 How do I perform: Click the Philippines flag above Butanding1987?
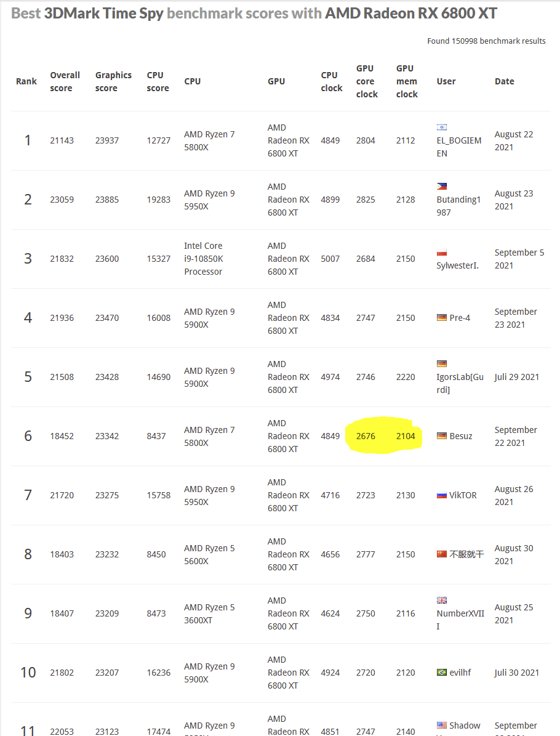[x=442, y=187]
